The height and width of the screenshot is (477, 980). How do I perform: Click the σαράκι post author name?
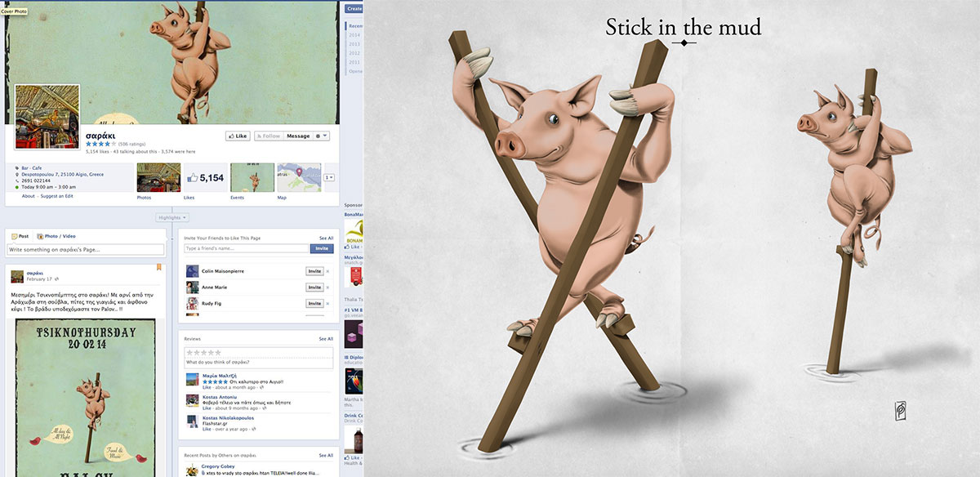[x=34, y=273]
